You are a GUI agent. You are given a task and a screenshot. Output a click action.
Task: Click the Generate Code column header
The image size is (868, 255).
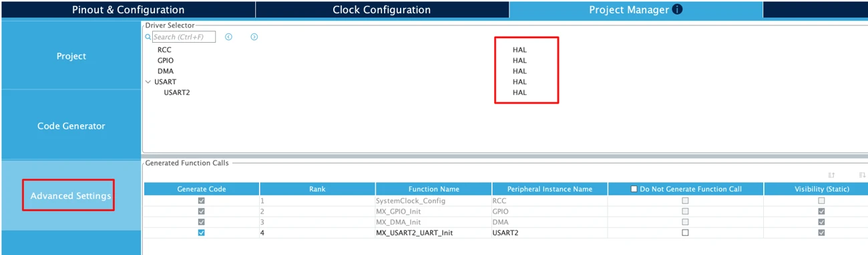tap(202, 189)
